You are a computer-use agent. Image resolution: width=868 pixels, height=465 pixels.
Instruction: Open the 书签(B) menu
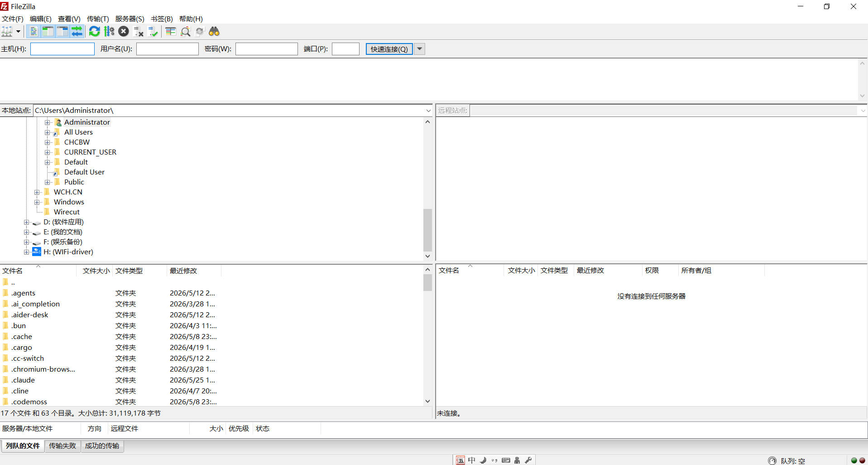162,19
